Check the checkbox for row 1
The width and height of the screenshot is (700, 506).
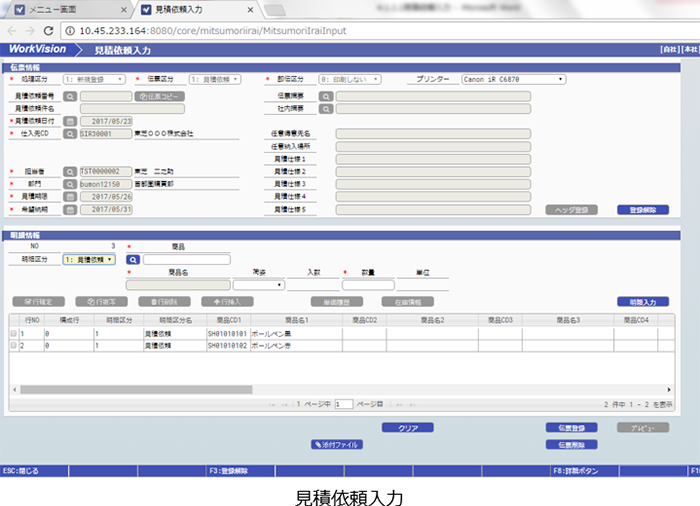(13, 334)
